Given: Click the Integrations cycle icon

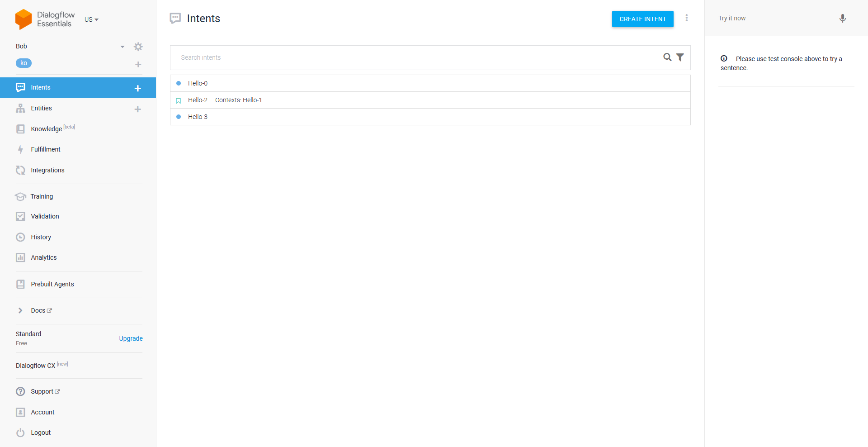Looking at the screenshot, I should (x=20, y=170).
